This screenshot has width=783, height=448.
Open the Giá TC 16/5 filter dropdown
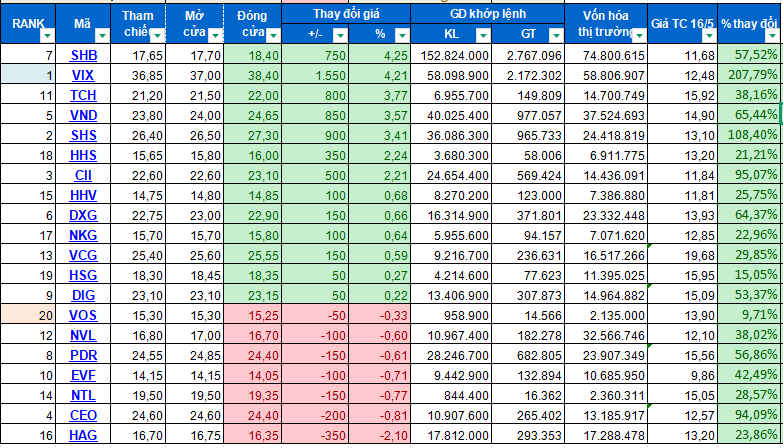point(709,36)
